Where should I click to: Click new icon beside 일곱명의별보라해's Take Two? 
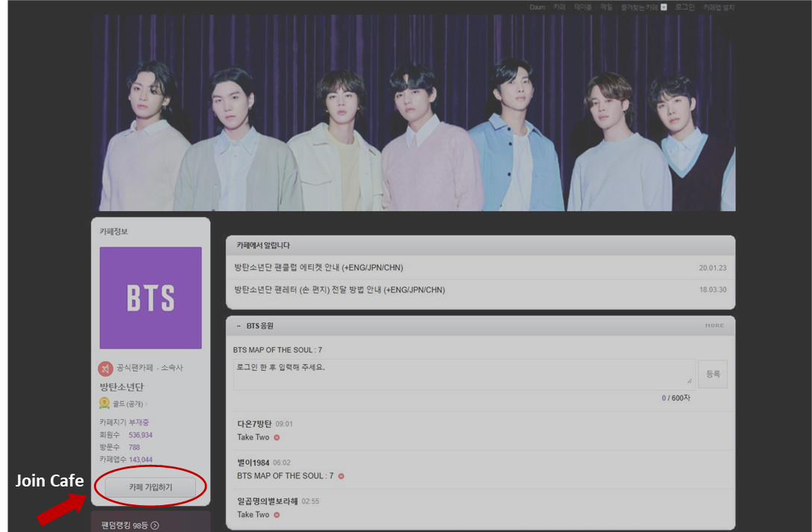tap(277, 515)
